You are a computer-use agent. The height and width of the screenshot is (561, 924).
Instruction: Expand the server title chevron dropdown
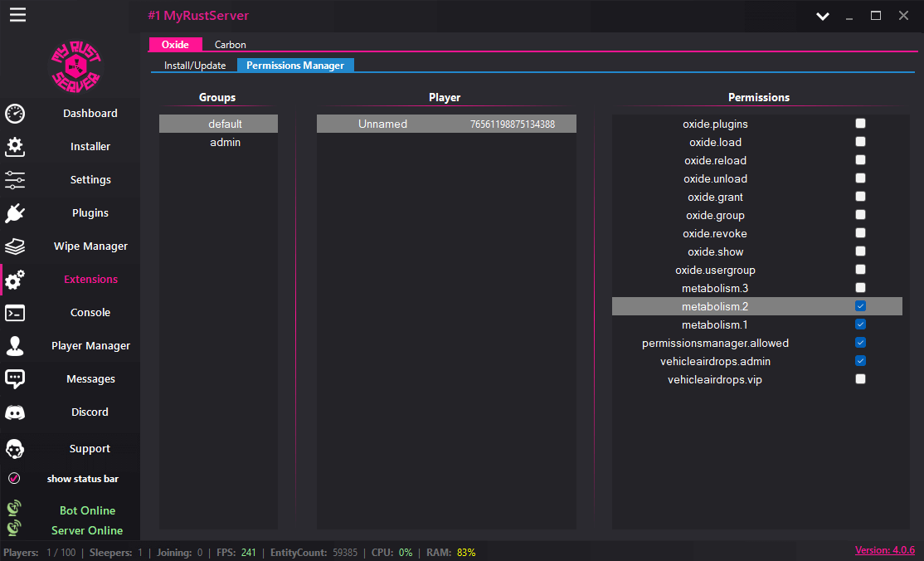(822, 16)
